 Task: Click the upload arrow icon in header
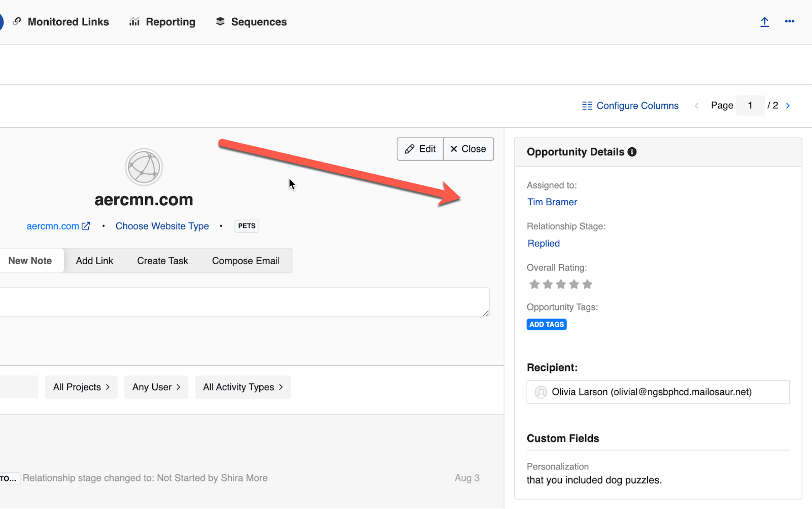click(x=764, y=22)
